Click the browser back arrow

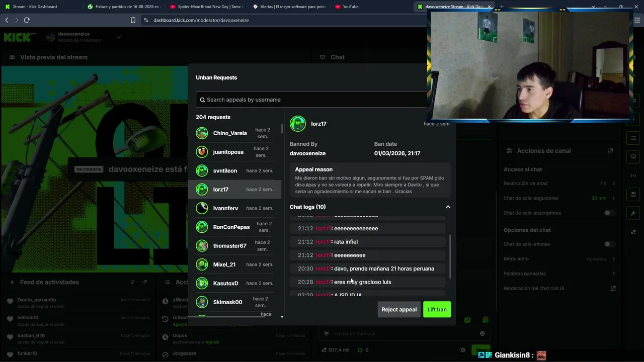[x=7, y=20]
